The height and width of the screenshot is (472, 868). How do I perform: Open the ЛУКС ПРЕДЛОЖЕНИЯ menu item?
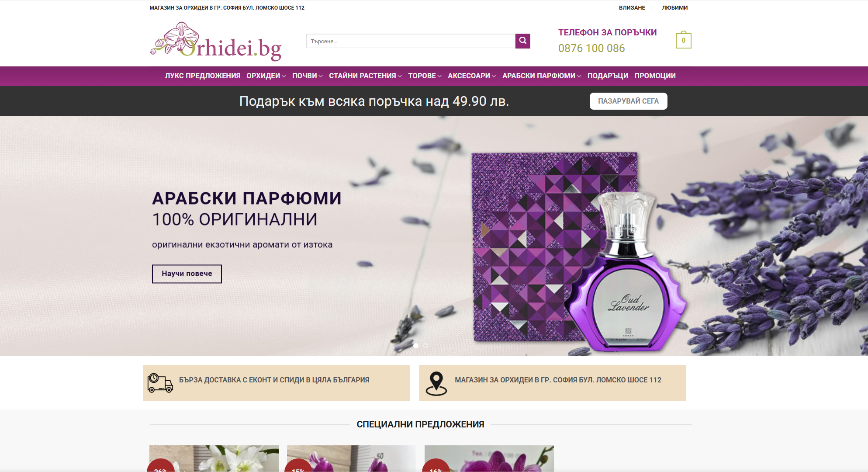[203, 76]
